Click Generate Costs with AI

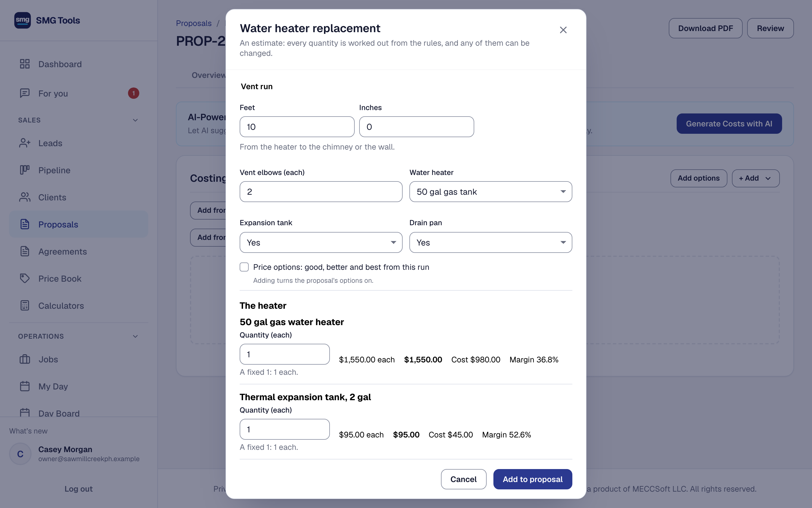pyautogui.click(x=729, y=124)
